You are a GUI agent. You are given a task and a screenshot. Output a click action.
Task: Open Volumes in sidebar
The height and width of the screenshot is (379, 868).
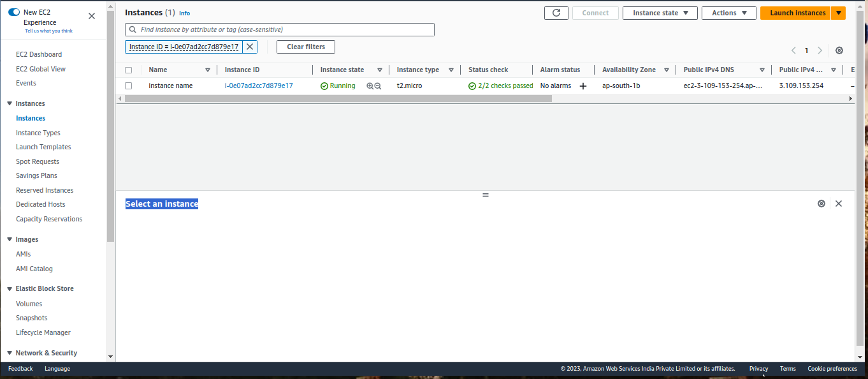(x=29, y=304)
